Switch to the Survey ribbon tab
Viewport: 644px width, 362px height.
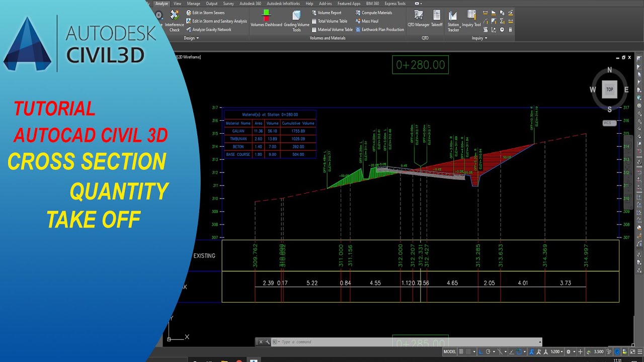click(x=228, y=4)
